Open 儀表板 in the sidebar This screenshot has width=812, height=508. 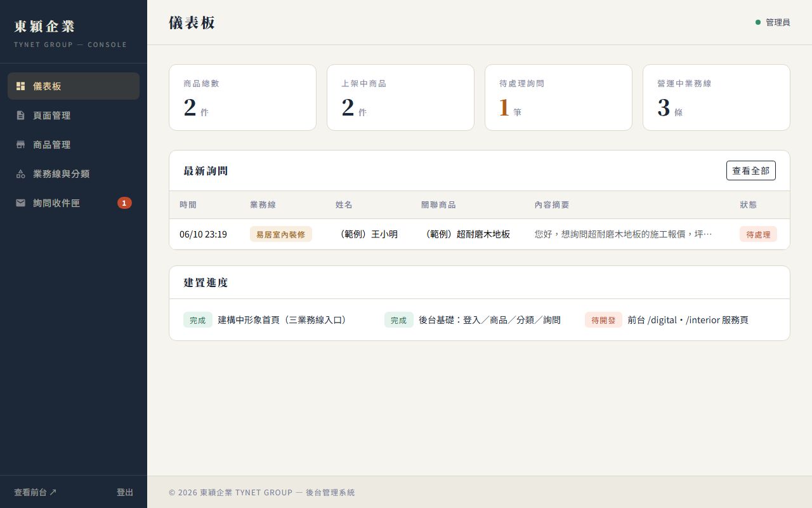tap(74, 86)
